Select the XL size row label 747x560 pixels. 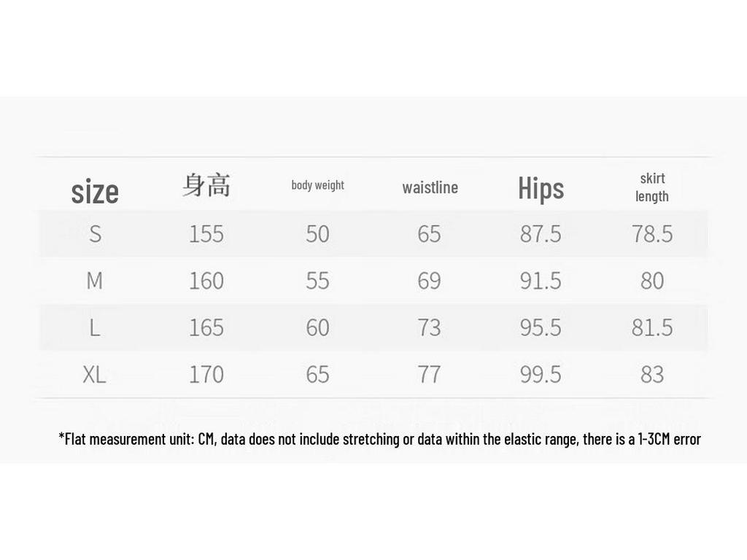point(94,374)
